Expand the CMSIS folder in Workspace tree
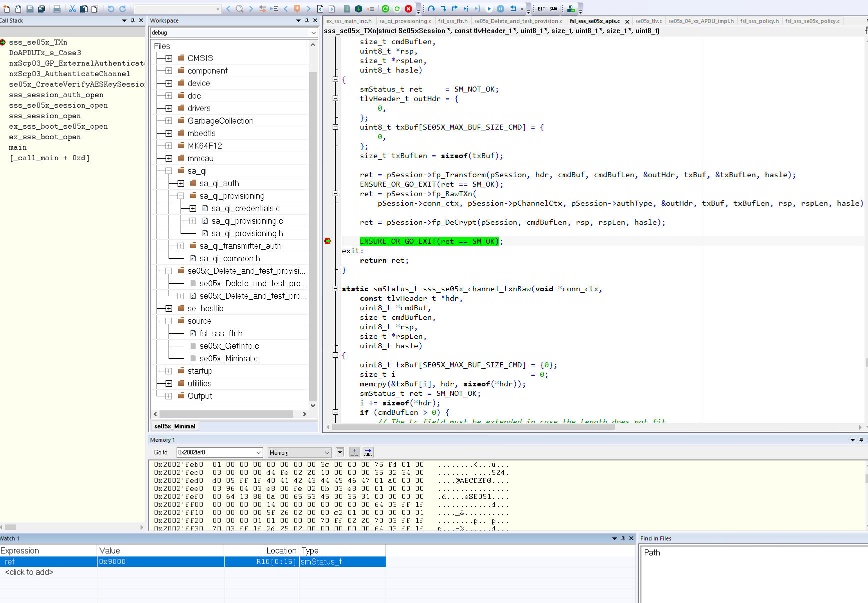The width and height of the screenshot is (868, 603). click(168, 58)
